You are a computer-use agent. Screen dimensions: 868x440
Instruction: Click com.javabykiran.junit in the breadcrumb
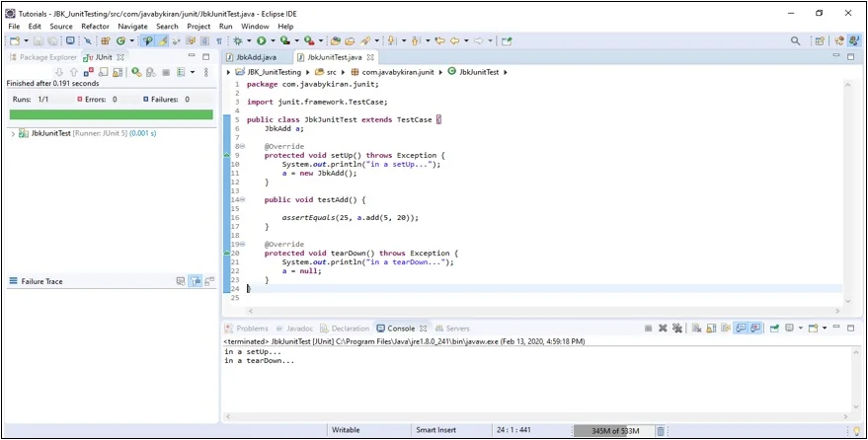coord(392,72)
